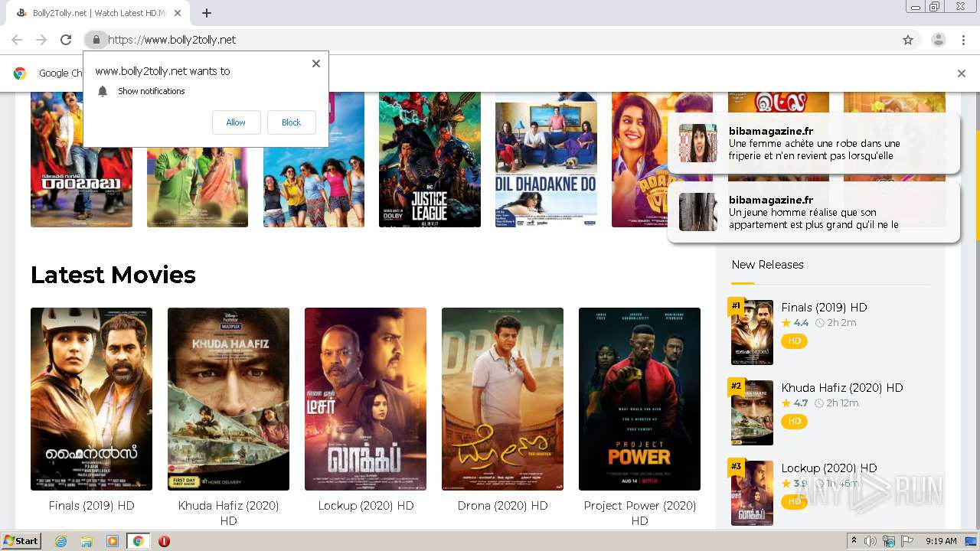Click the network tray icon
The width and height of the screenshot is (980, 551).
click(889, 541)
